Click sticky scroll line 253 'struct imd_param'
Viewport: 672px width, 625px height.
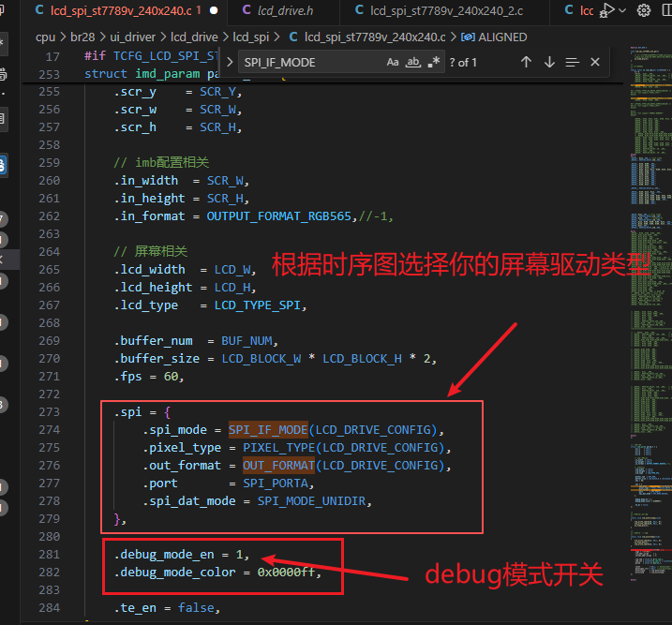[152, 74]
